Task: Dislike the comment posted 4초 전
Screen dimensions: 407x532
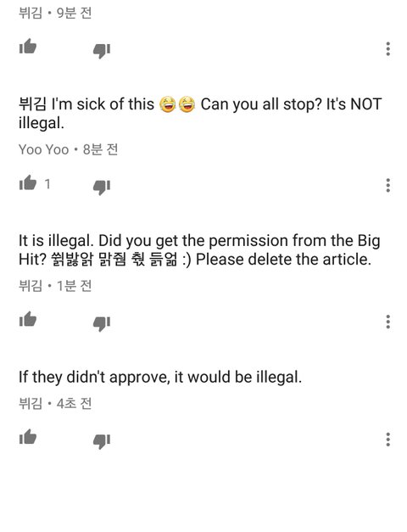Action: click(x=102, y=441)
